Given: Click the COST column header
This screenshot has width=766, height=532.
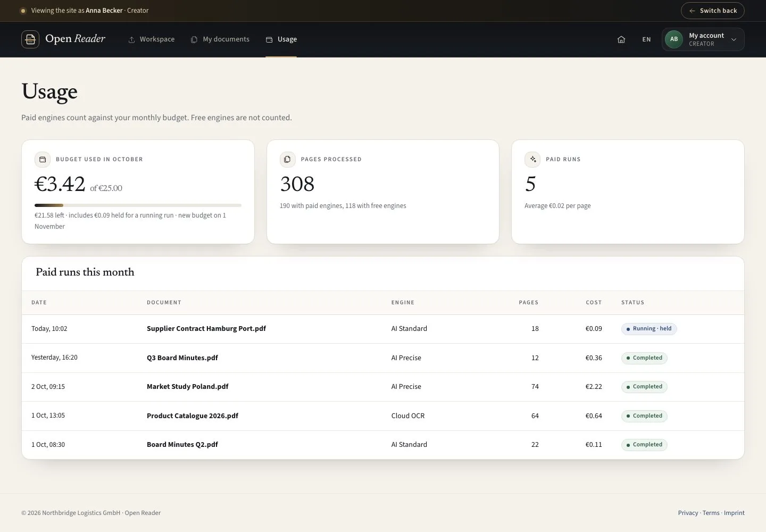Looking at the screenshot, I should 594,303.
